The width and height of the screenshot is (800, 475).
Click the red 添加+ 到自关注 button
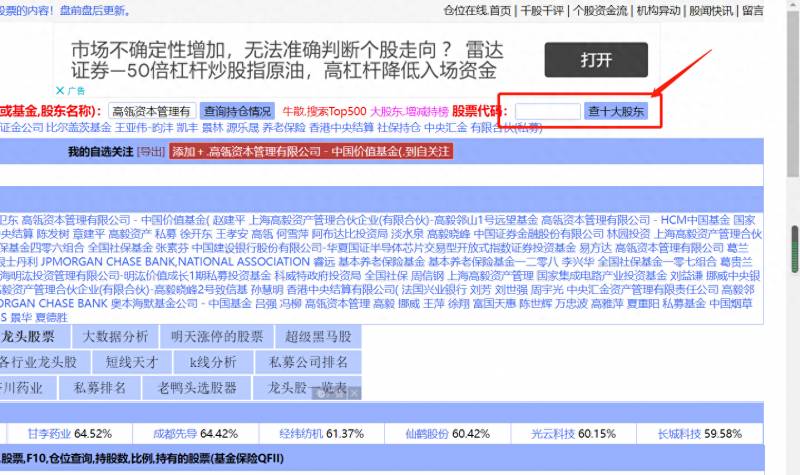pyautogui.click(x=311, y=152)
